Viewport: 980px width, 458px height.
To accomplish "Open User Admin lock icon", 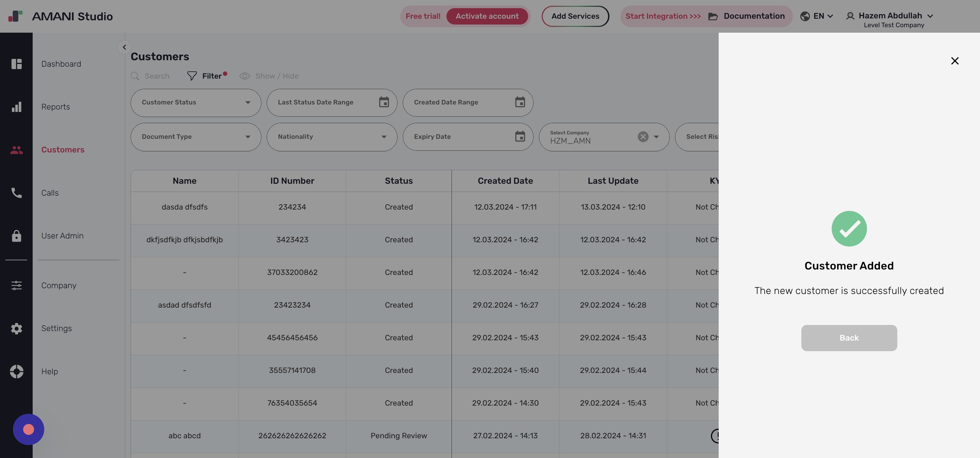I will [x=16, y=236].
